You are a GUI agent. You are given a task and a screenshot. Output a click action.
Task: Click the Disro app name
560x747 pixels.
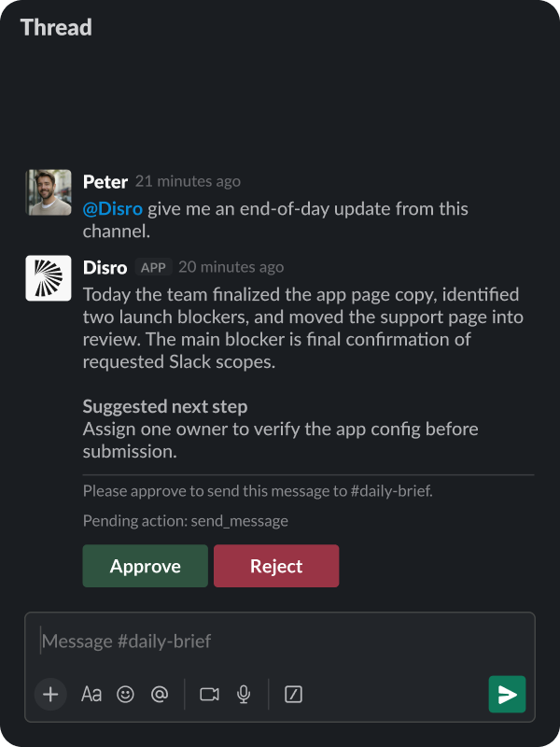tap(105, 267)
